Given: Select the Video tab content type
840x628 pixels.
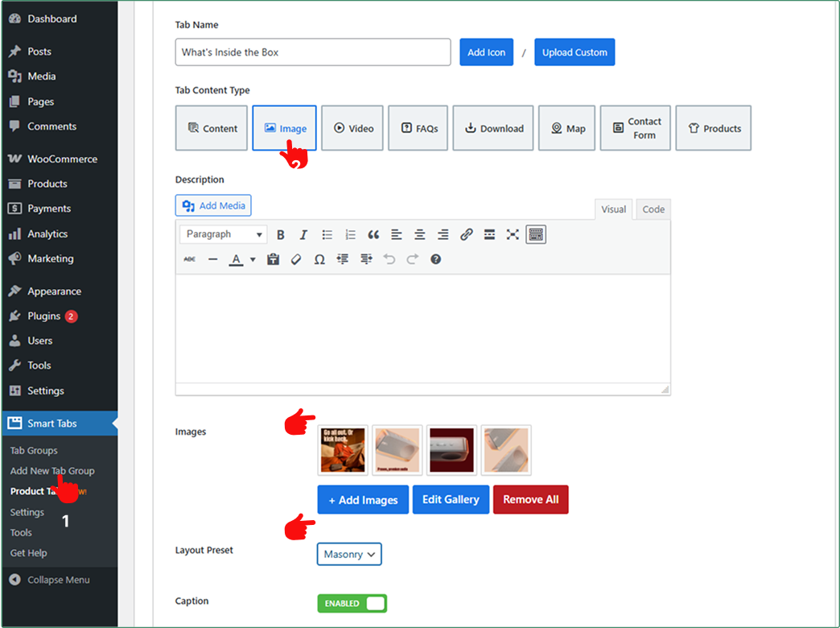Looking at the screenshot, I should click(x=353, y=128).
